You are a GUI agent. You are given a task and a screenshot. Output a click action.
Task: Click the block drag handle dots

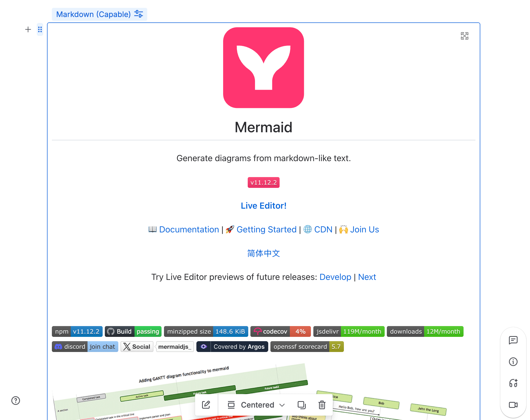pyautogui.click(x=40, y=29)
